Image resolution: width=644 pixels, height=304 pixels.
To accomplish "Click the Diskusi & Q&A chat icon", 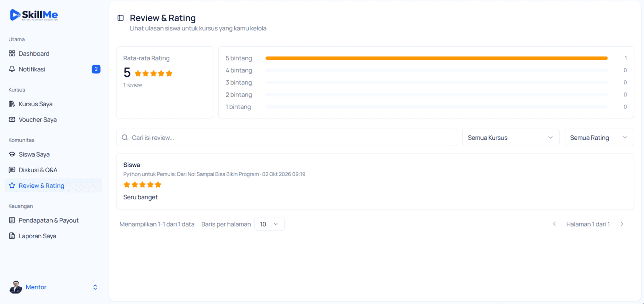I will tap(12, 170).
